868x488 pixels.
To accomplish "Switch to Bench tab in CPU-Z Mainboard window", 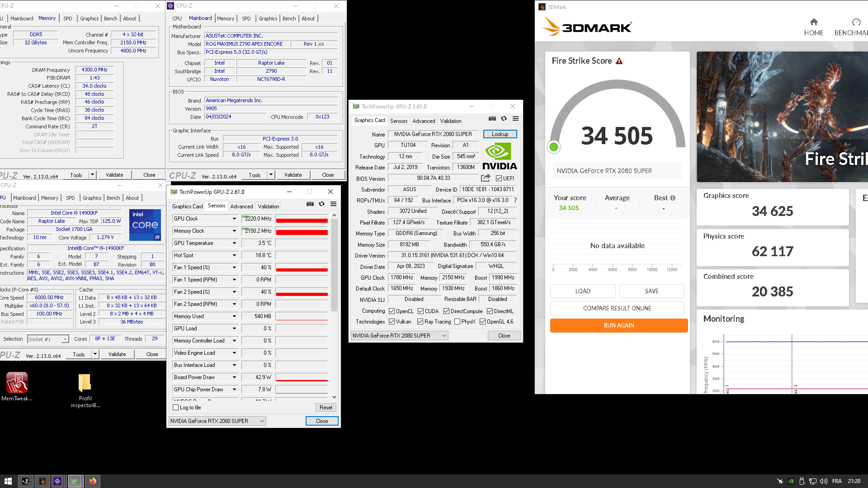I will (289, 19).
